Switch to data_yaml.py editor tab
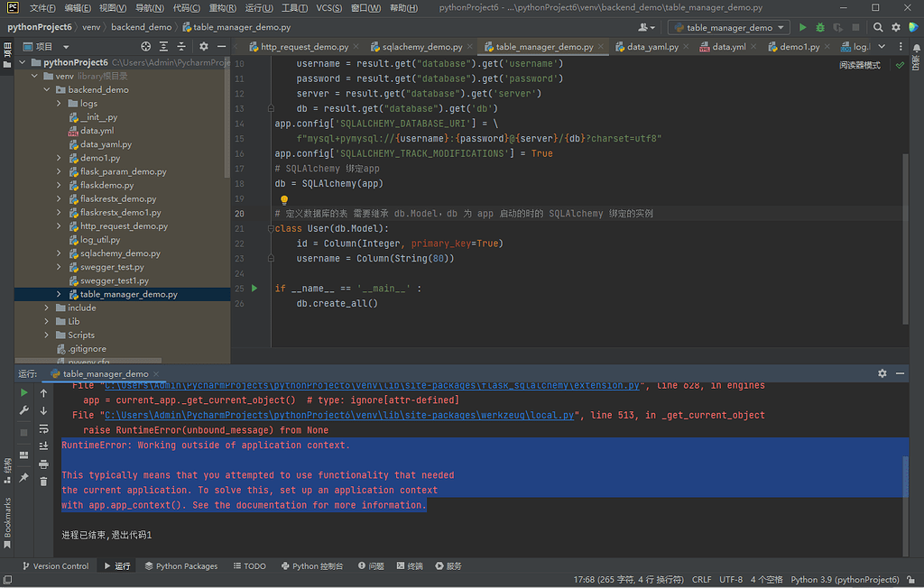 (x=652, y=47)
